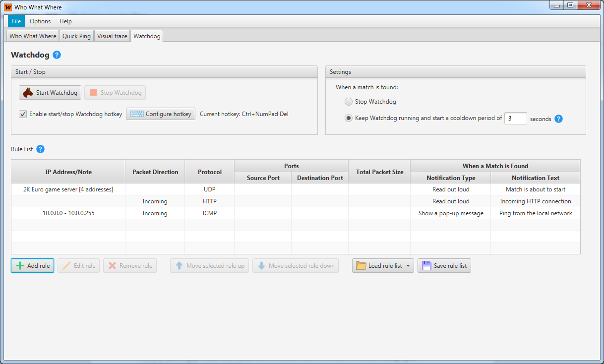Select Keep Watchdog running radio option
This screenshot has width=604, height=364.
(349, 118)
